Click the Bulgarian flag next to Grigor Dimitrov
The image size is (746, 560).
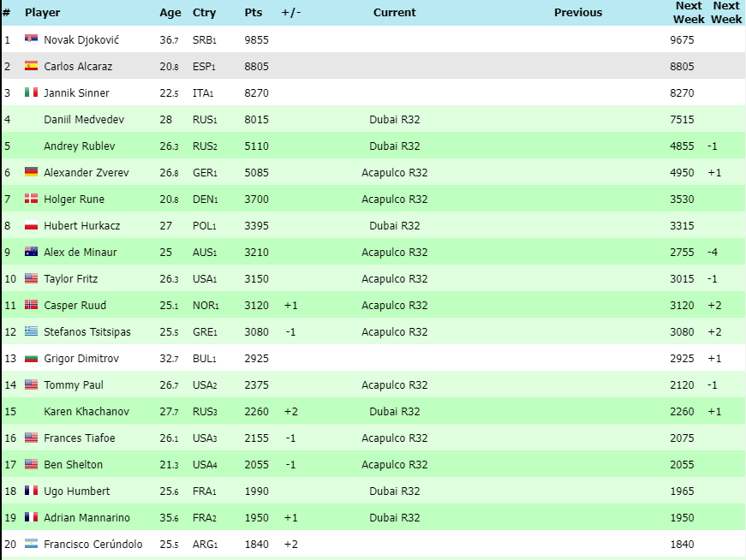tap(31, 358)
